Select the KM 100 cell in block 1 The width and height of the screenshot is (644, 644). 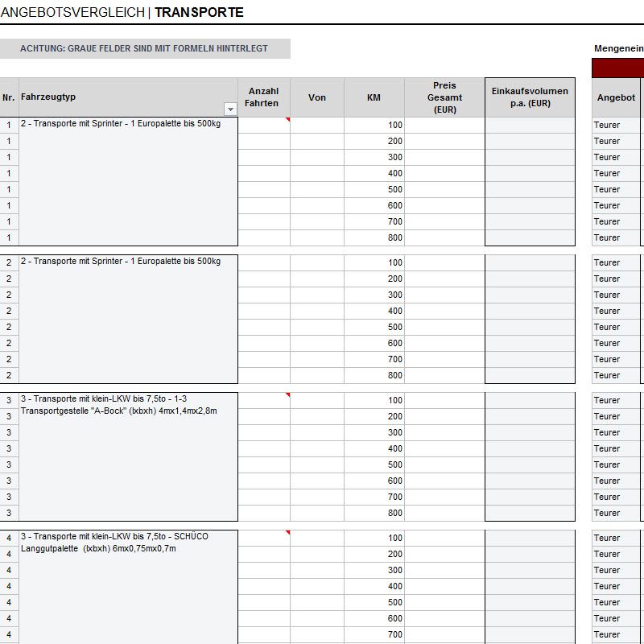coord(374,126)
